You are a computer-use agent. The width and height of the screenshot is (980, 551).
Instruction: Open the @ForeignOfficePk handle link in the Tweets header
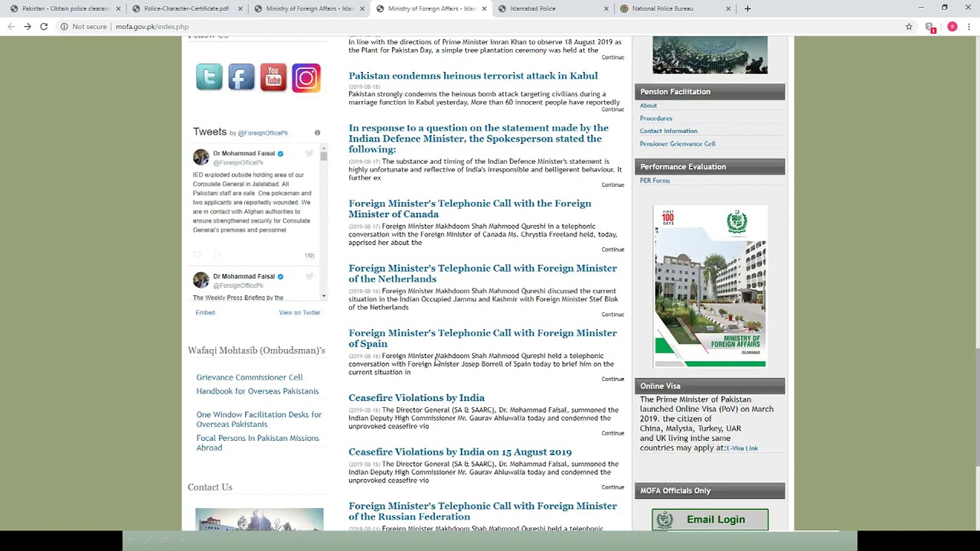(x=263, y=133)
